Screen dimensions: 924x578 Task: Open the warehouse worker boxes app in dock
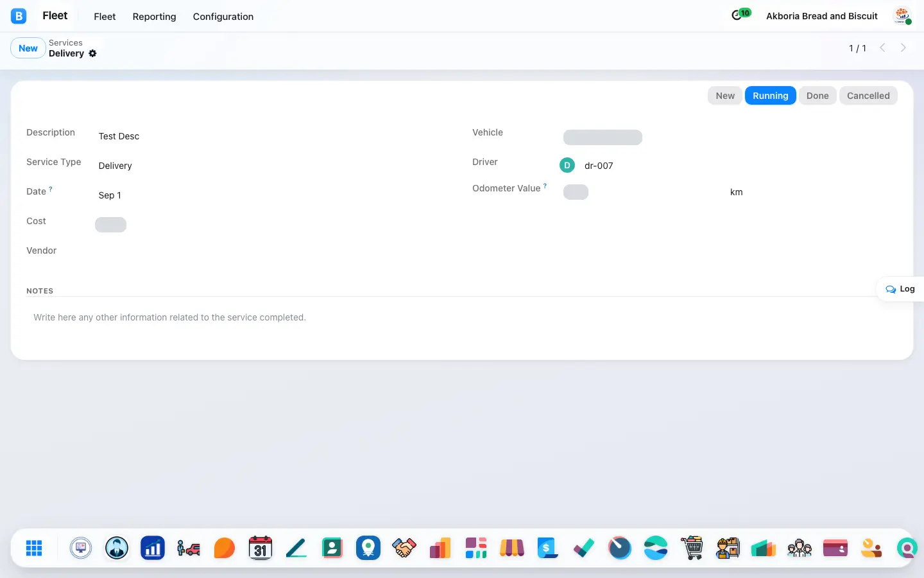(x=728, y=548)
